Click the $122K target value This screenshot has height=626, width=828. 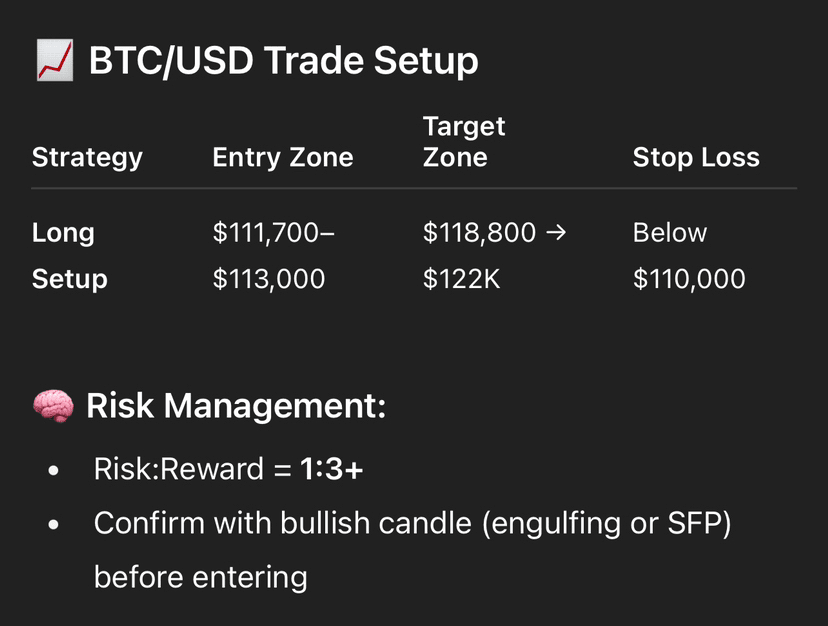(461, 278)
